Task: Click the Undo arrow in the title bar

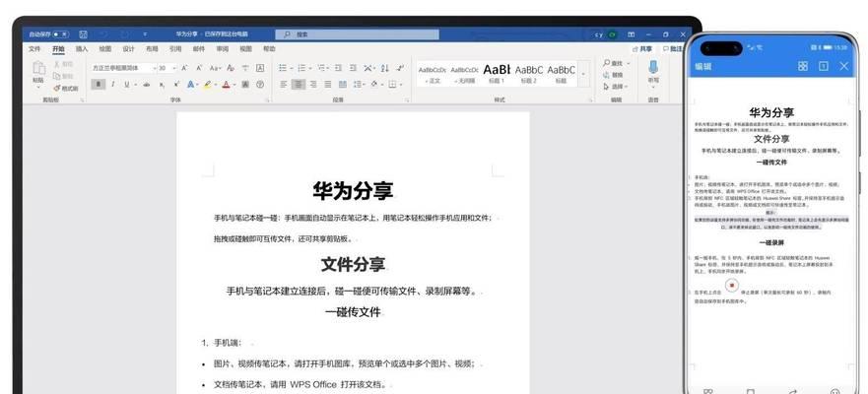Action: coord(103,34)
